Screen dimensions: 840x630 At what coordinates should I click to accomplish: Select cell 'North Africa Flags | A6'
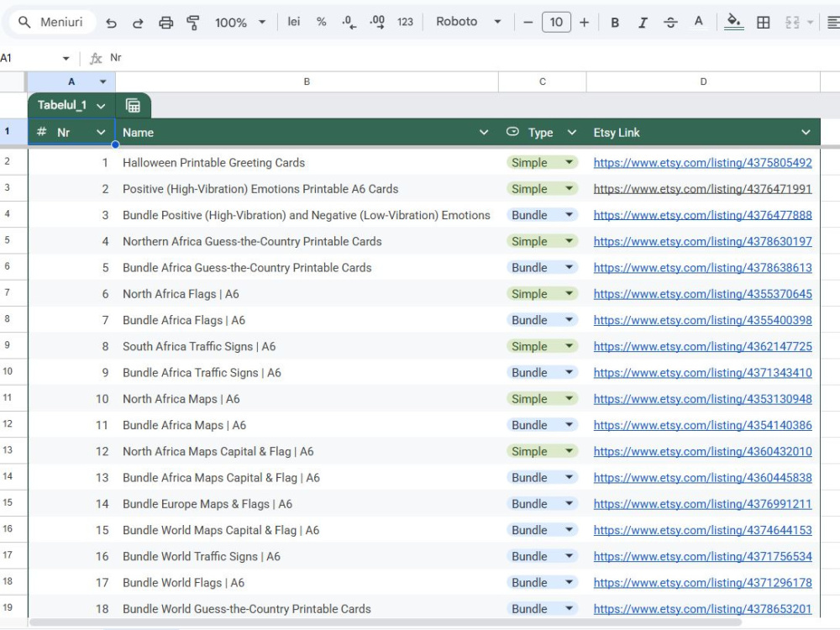tap(307, 294)
